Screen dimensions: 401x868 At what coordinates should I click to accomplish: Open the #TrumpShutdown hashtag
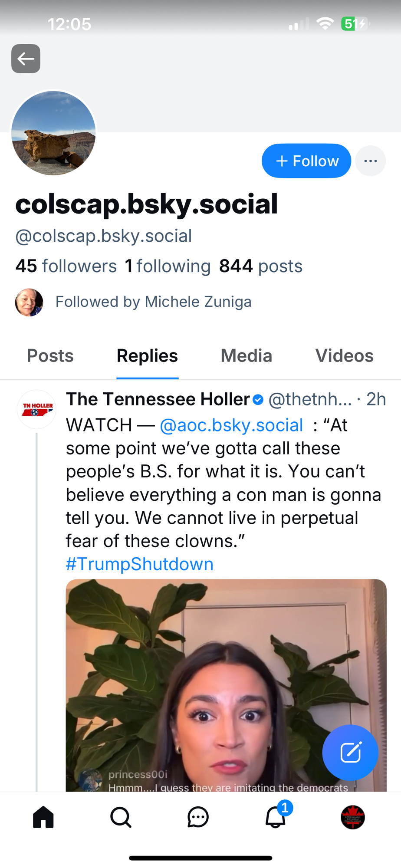click(x=139, y=564)
